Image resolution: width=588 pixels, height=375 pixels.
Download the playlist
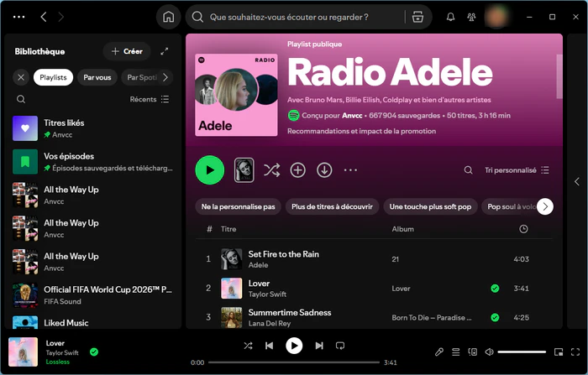324,170
